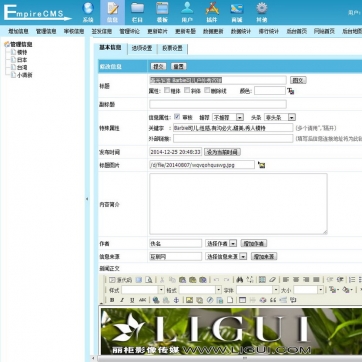362x362 pixels.
Task: Insert an image via the editor image icon
Action: (x=189, y=300)
